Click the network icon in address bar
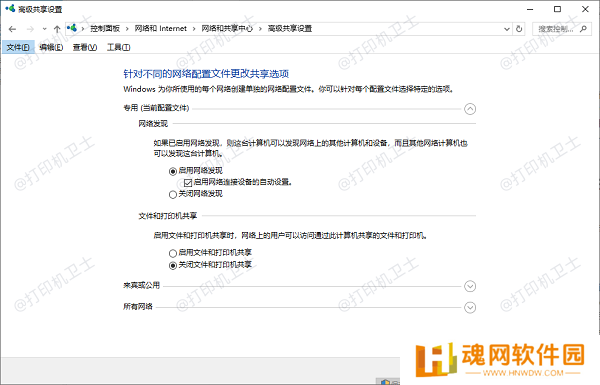Viewport: 600px width, 385px height. click(x=72, y=28)
